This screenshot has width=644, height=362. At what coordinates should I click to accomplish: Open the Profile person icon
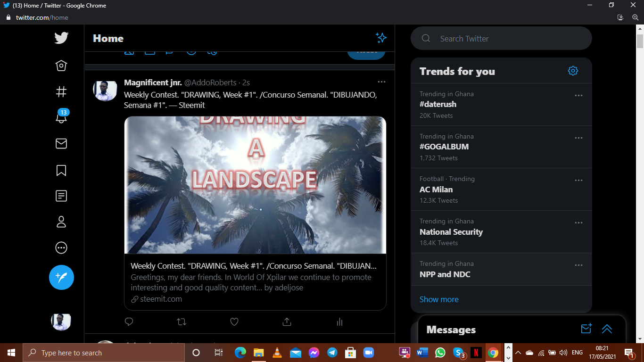tap(61, 222)
